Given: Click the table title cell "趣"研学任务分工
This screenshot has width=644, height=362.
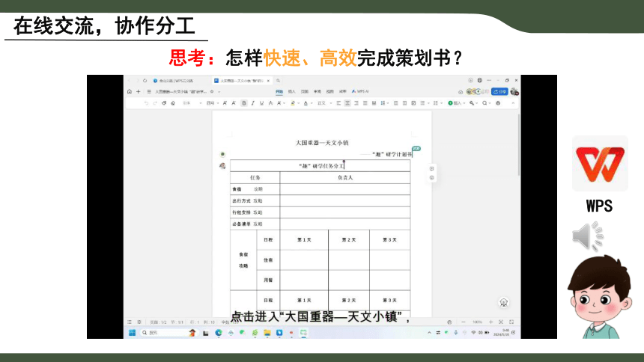Looking at the screenshot, I should (x=320, y=166).
